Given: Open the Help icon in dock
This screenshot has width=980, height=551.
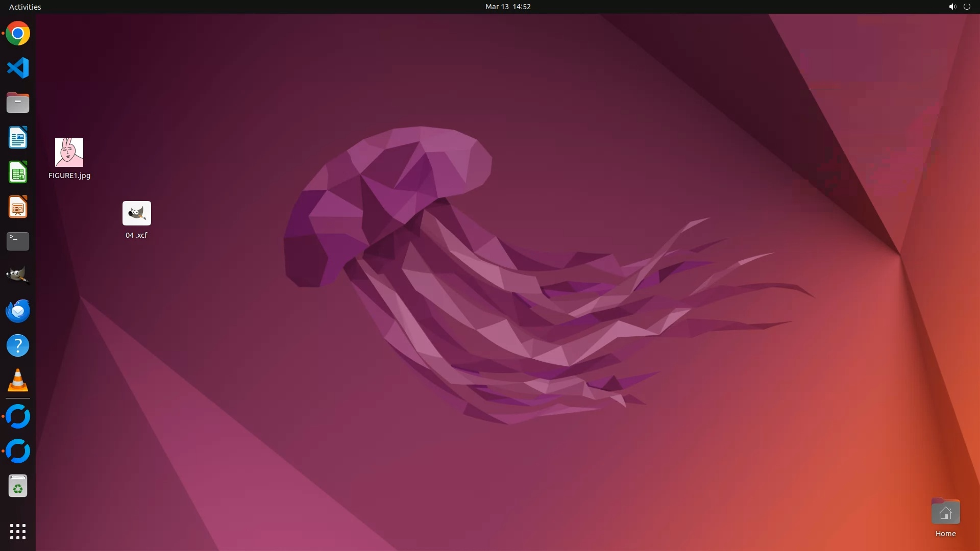Looking at the screenshot, I should coord(18,346).
